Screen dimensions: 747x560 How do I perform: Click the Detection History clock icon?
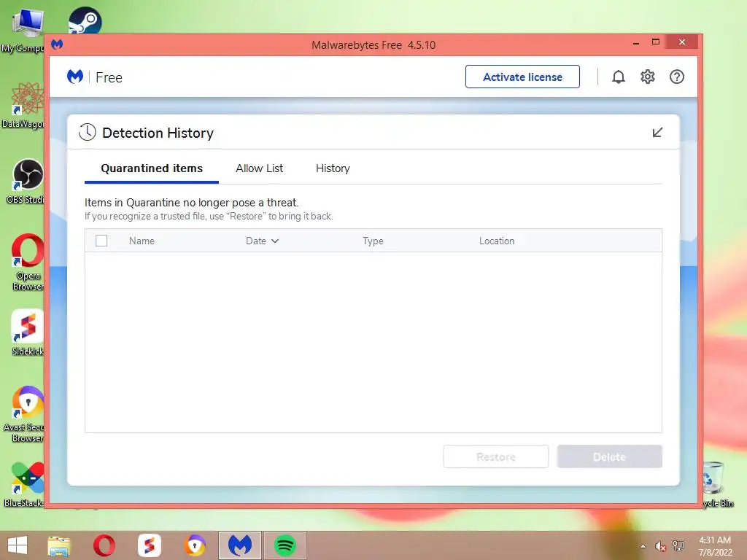click(88, 132)
